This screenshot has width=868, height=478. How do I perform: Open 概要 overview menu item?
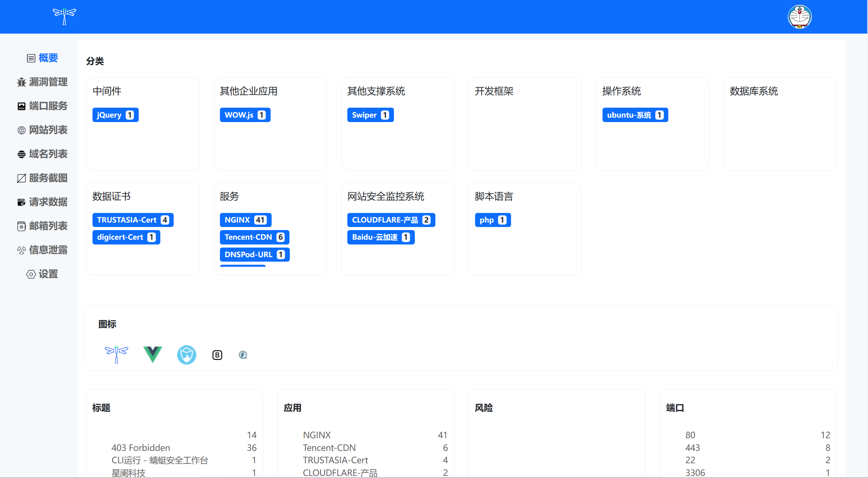pyautogui.click(x=48, y=58)
